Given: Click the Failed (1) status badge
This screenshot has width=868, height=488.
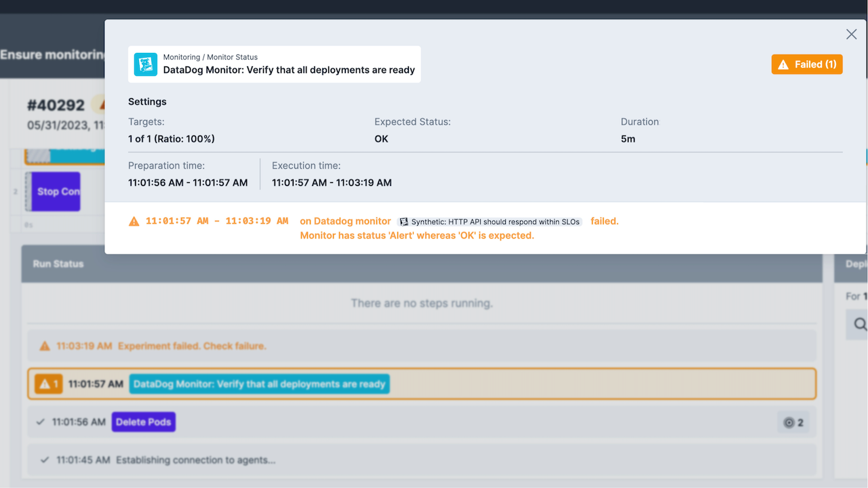Looking at the screenshot, I should click(807, 64).
